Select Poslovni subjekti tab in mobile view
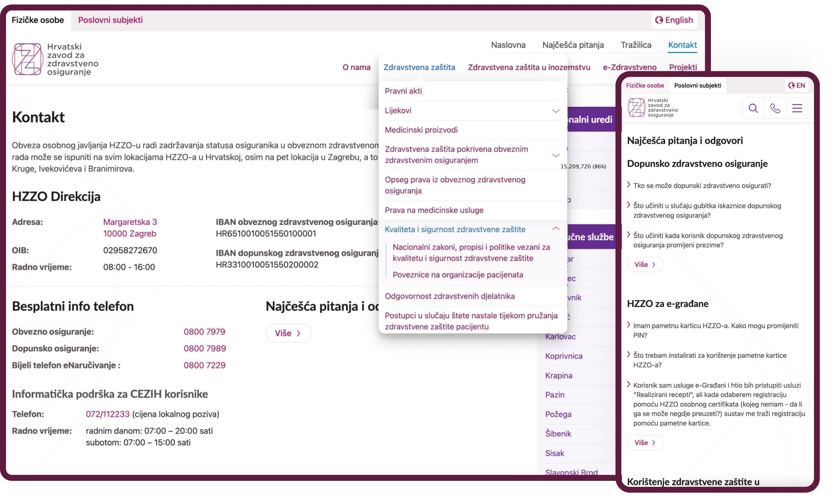Viewport: 839px width, 504px height. click(697, 85)
